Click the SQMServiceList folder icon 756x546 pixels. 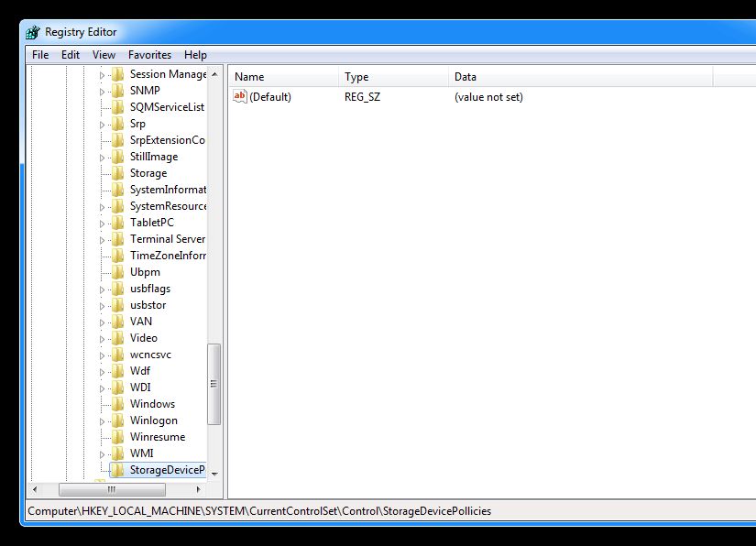117,107
